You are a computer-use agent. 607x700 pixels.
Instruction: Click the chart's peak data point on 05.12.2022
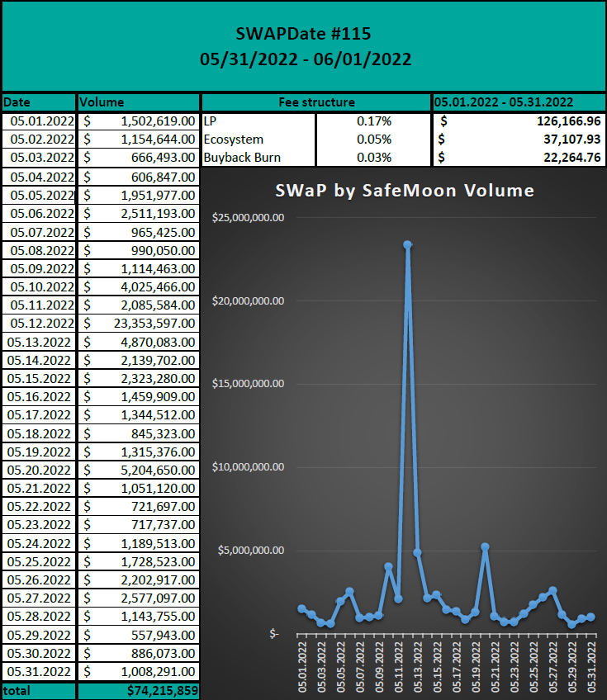(x=407, y=244)
